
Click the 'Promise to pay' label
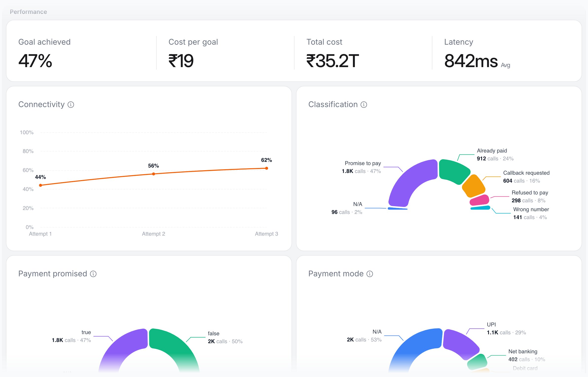(363, 163)
